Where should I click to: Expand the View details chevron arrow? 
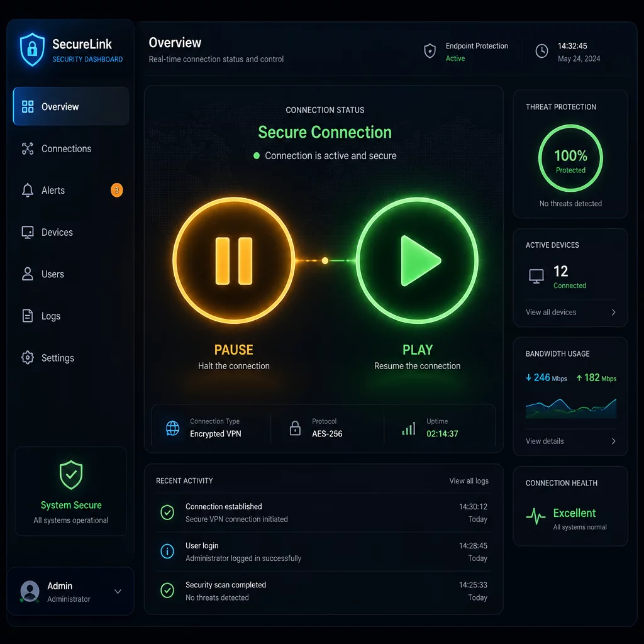[x=614, y=441]
